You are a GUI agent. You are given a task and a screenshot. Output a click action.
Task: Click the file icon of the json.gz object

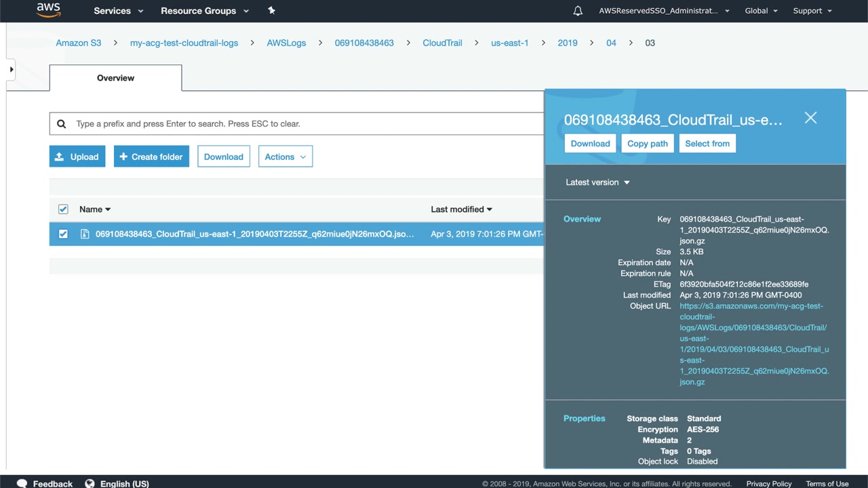click(85, 234)
